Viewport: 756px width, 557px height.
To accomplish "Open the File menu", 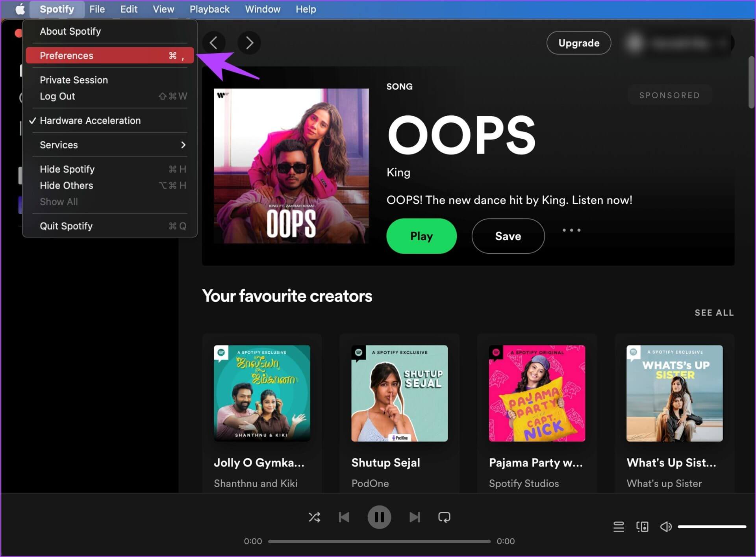I will click(x=97, y=9).
